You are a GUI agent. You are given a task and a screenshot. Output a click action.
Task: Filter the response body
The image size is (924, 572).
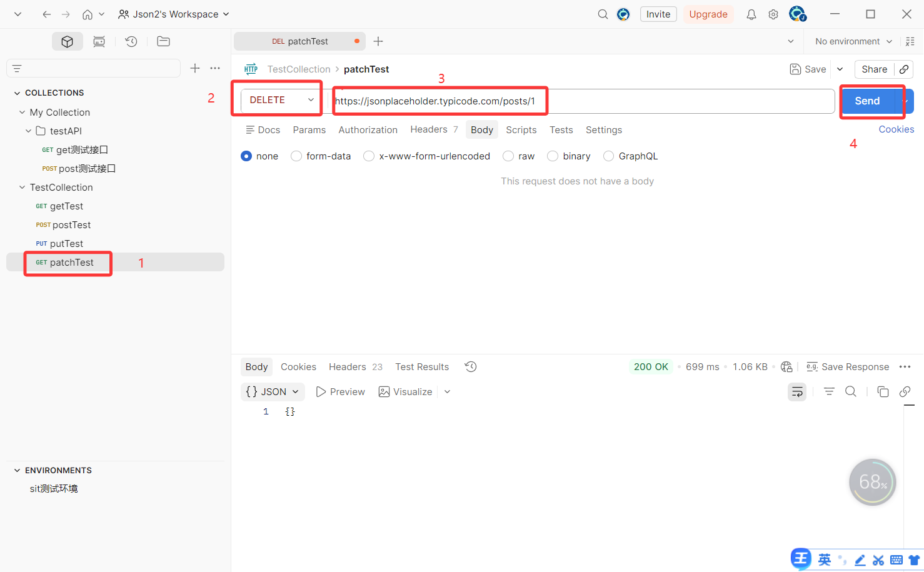coord(829,391)
